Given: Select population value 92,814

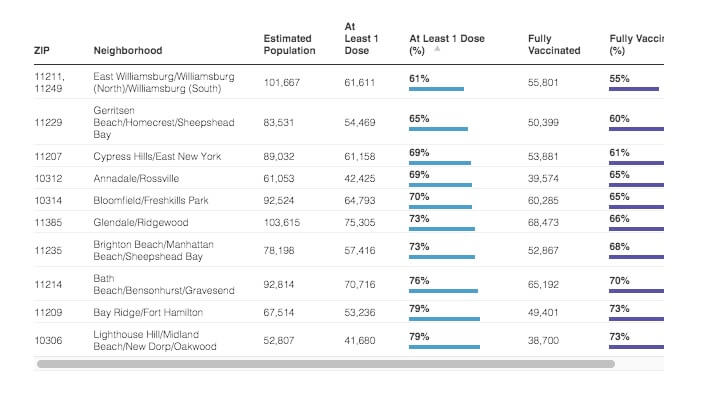Looking at the screenshot, I should pyautogui.click(x=279, y=285).
